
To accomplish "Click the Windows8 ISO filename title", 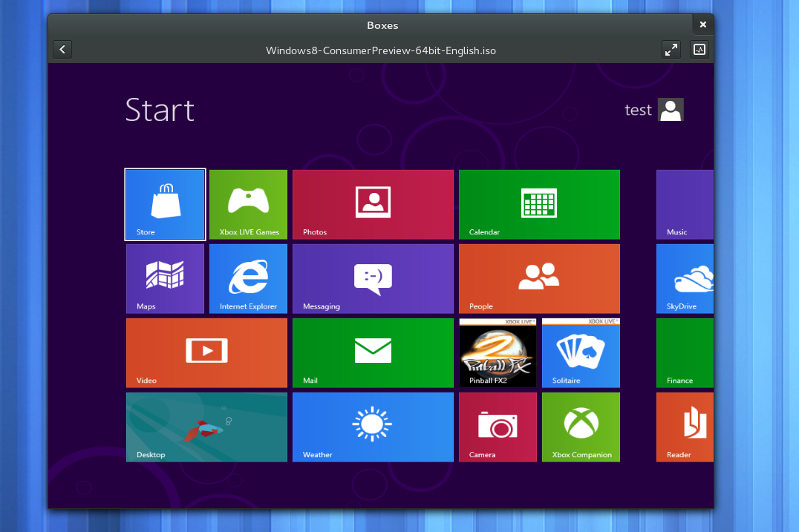I will (381, 50).
